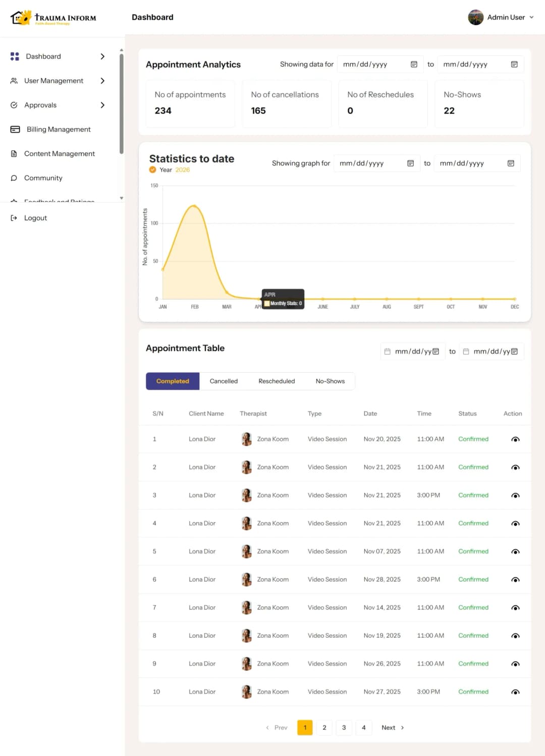545x756 pixels.
Task: Click the Admin User avatar picture
Action: (475, 17)
